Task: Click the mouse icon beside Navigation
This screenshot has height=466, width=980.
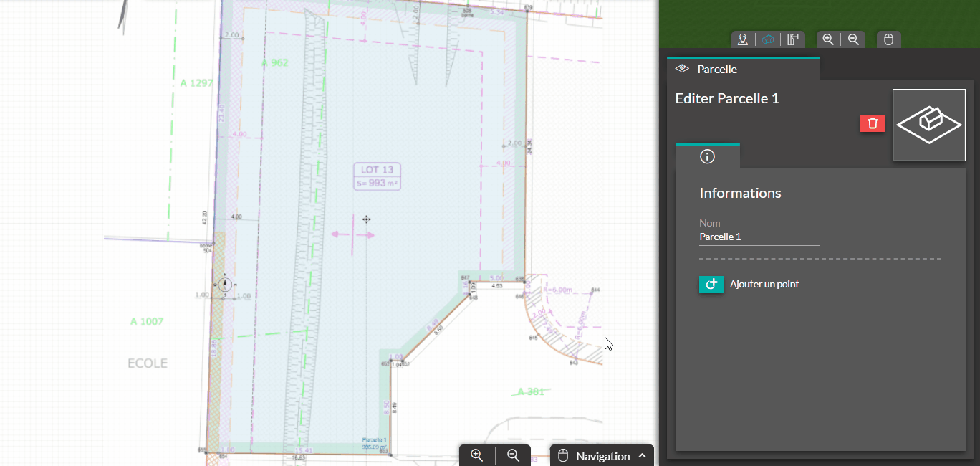Action: [563, 456]
